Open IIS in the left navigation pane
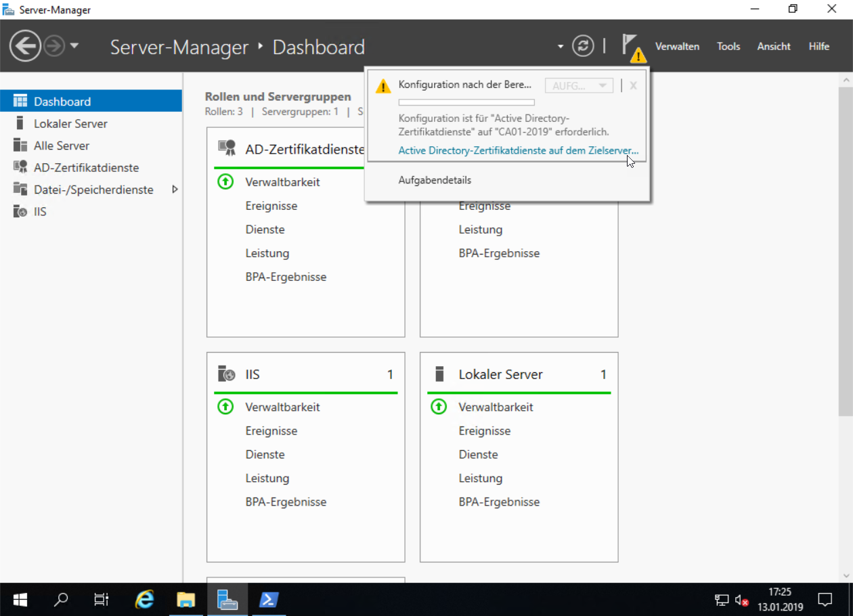 coord(40,212)
